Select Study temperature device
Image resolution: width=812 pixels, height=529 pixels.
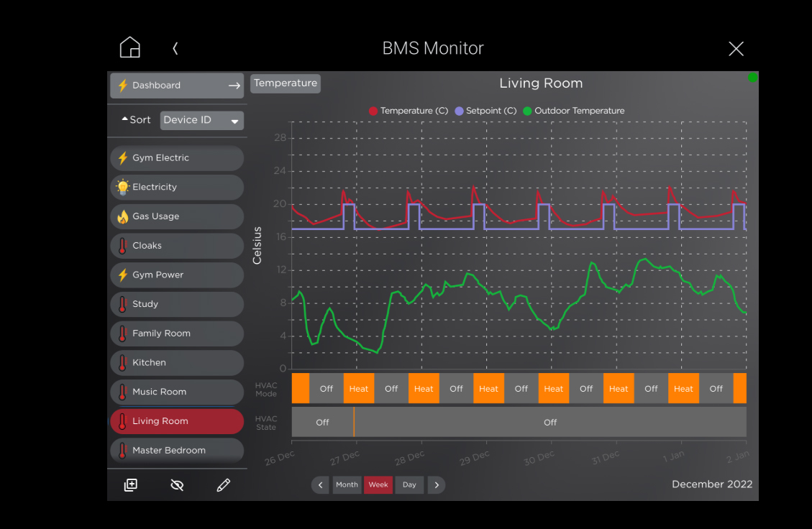pyautogui.click(x=177, y=304)
